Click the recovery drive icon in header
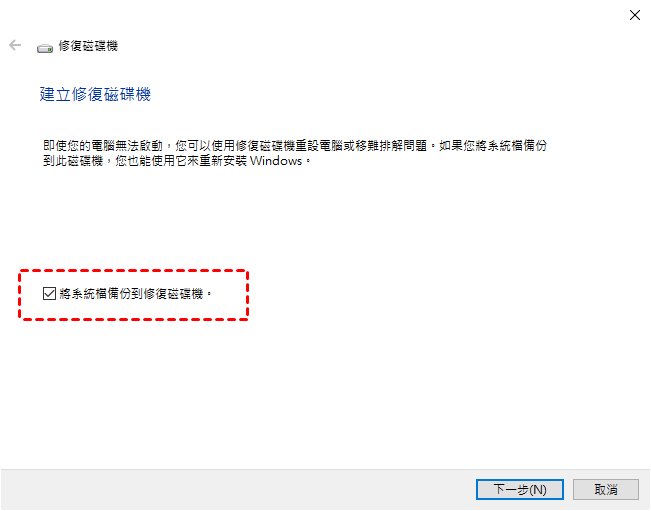This screenshot has width=651, height=511. [45, 48]
